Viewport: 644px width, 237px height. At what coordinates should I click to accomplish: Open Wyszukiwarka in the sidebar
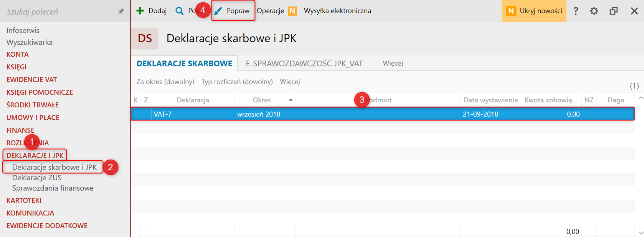(x=29, y=42)
